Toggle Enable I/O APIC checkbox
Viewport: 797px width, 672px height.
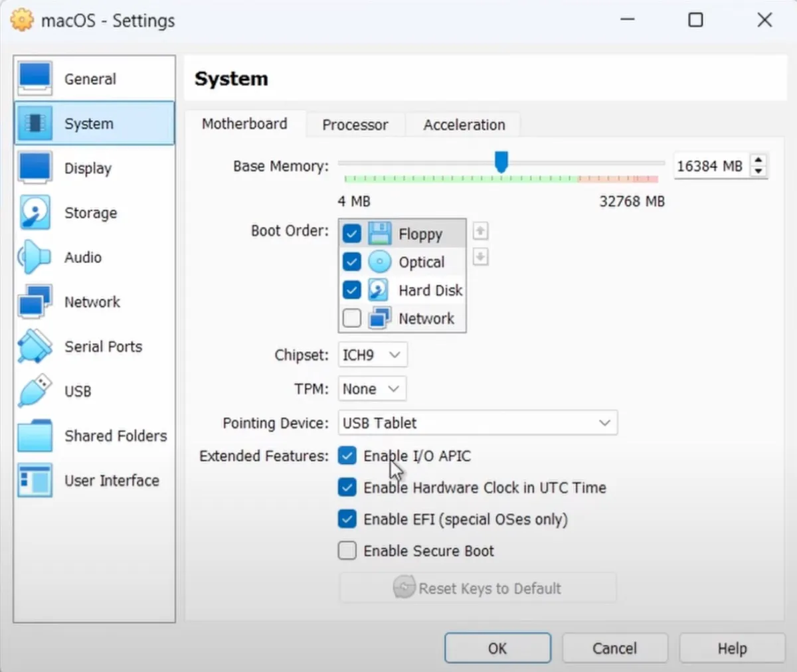pos(347,456)
